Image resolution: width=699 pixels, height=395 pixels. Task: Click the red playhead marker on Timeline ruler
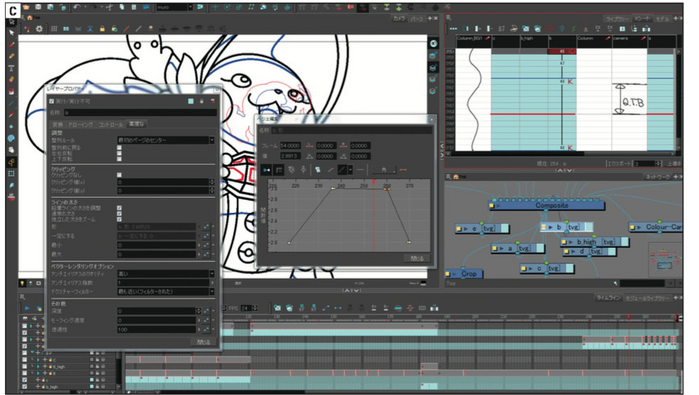click(629, 317)
